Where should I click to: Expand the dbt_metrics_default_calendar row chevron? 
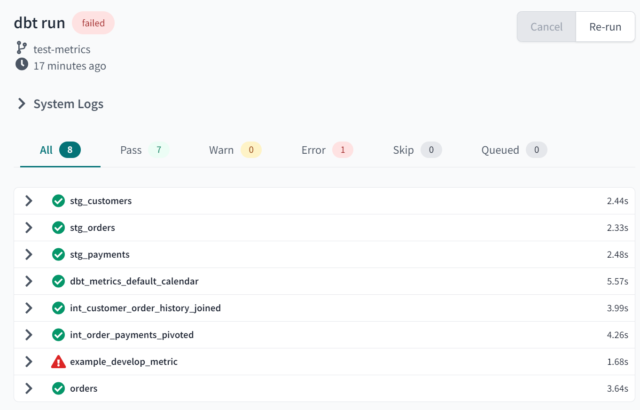(29, 281)
